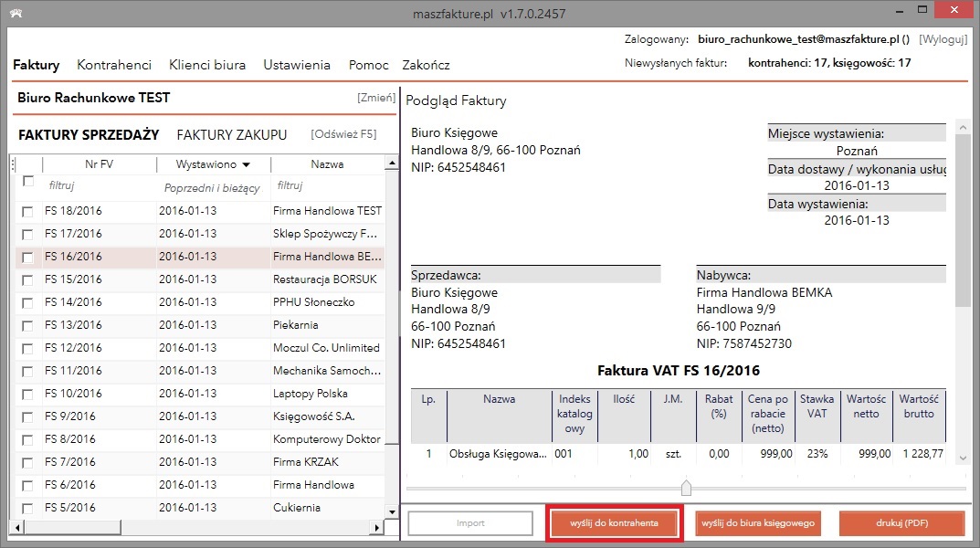The width and height of the screenshot is (980, 548).
Task: Tick the checkbox for FS 18/2016
Action: pos(27,212)
